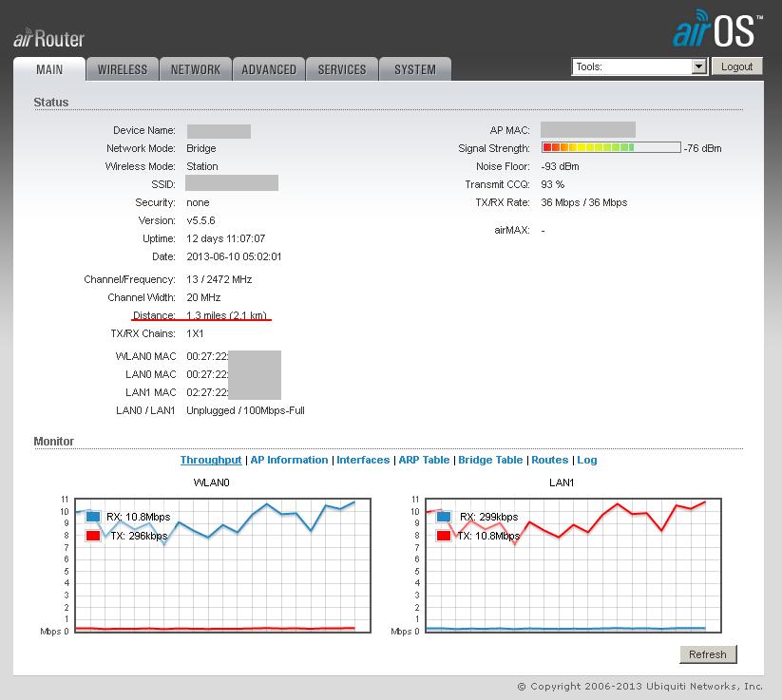Click the Logout button
782x700 pixels.
click(x=736, y=66)
